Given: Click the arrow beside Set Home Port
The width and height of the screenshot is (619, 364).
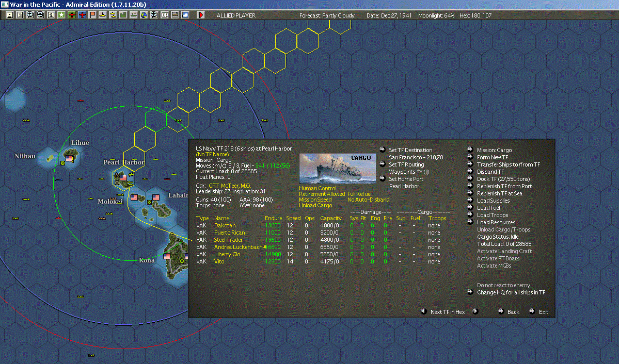Looking at the screenshot, I should (382, 178).
